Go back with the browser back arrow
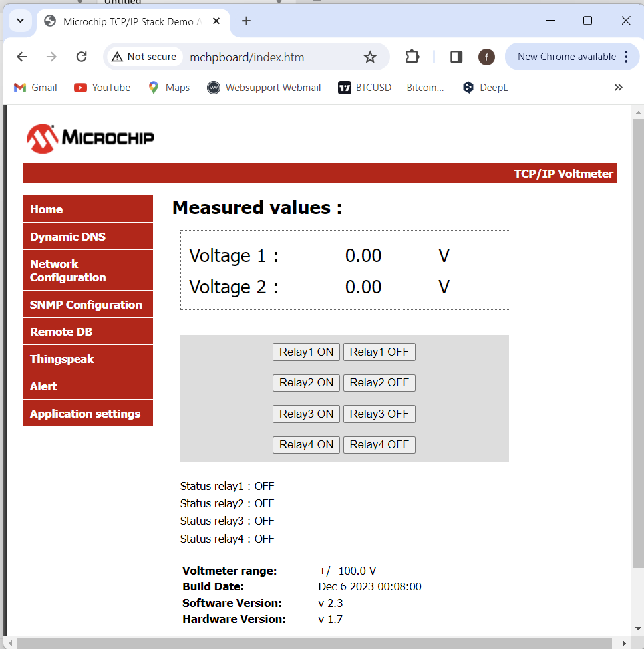644x649 pixels. point(21,57)
